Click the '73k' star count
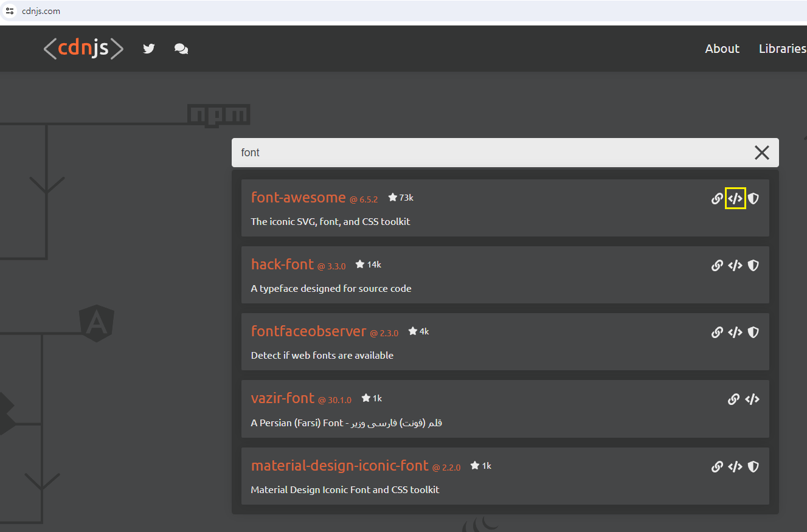Image resolution: width=807 pixels, height=532 pixels. [x=406, y=198]
